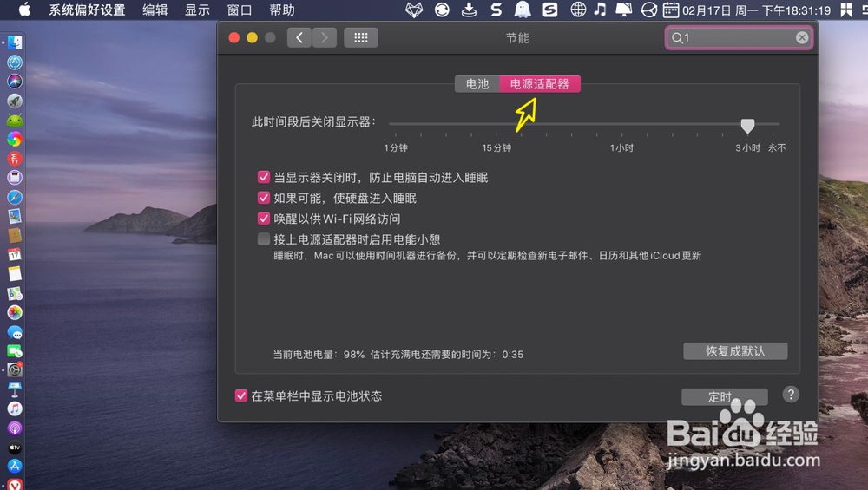This screenshot has width=868, height=490.
Task: Click the display sleep slider thumb
Action: click(747, 126)
